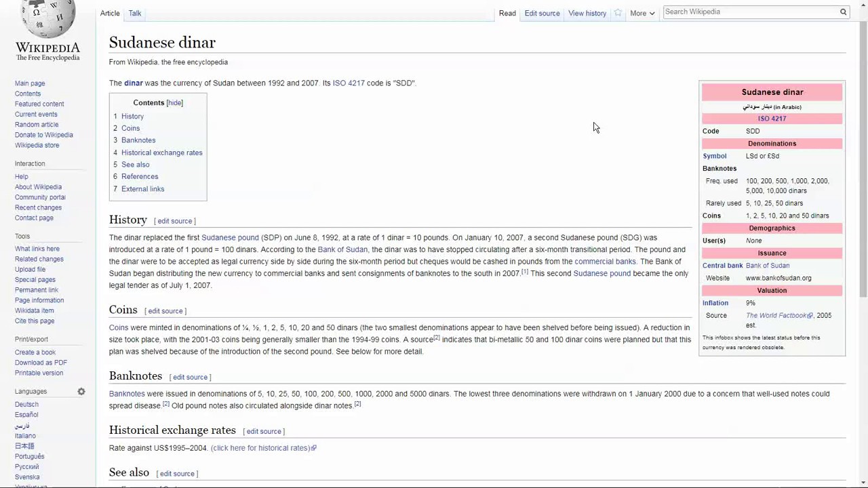Switch language to Svenska
This screenshot has width=868, height=488.
(x=27, y=477)
